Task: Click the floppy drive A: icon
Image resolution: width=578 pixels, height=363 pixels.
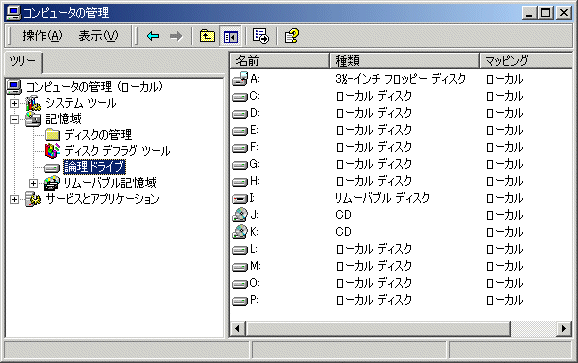Action: [240, 78]
